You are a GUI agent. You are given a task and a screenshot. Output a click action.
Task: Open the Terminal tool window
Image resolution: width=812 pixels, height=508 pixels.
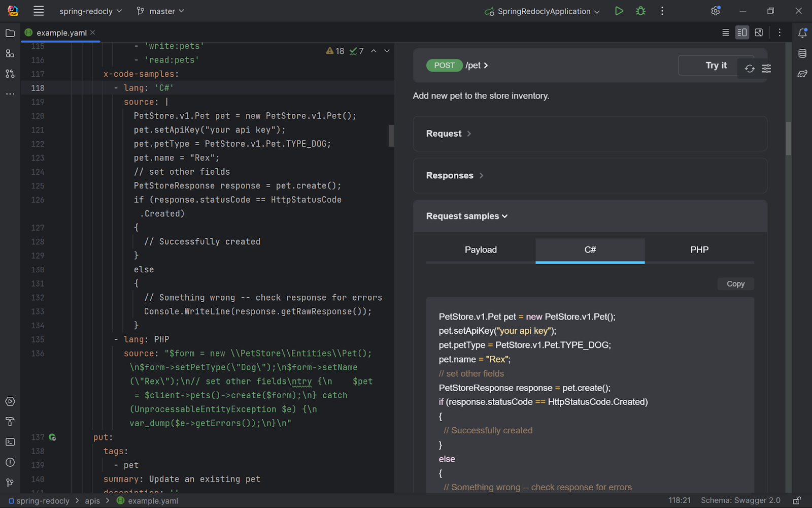click(x=10, y=442)
